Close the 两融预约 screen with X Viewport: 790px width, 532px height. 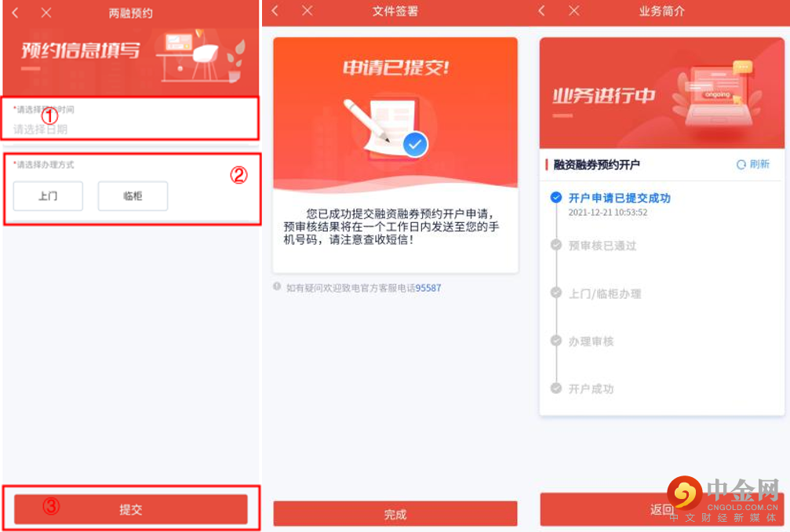tap(46, 13)
